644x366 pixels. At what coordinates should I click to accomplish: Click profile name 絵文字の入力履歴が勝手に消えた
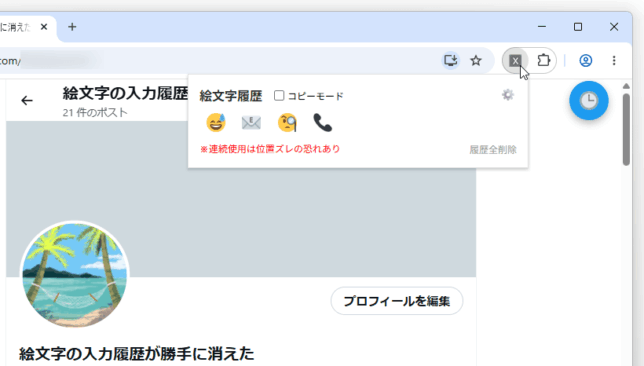(136, 354)
